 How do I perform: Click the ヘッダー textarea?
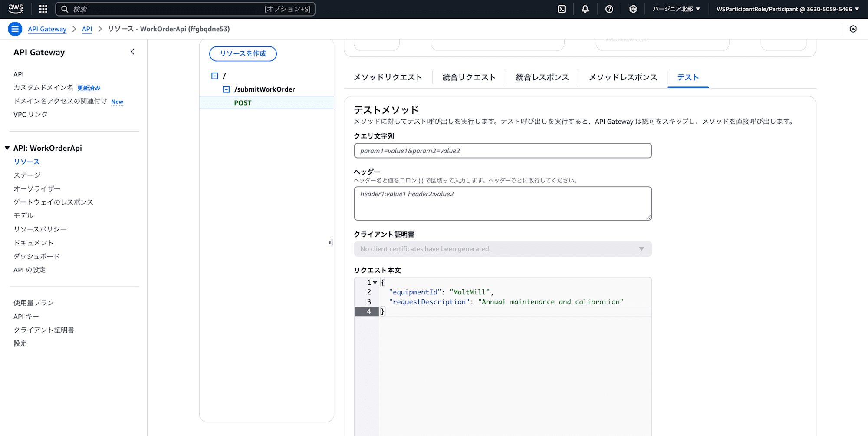pos(503,203)
